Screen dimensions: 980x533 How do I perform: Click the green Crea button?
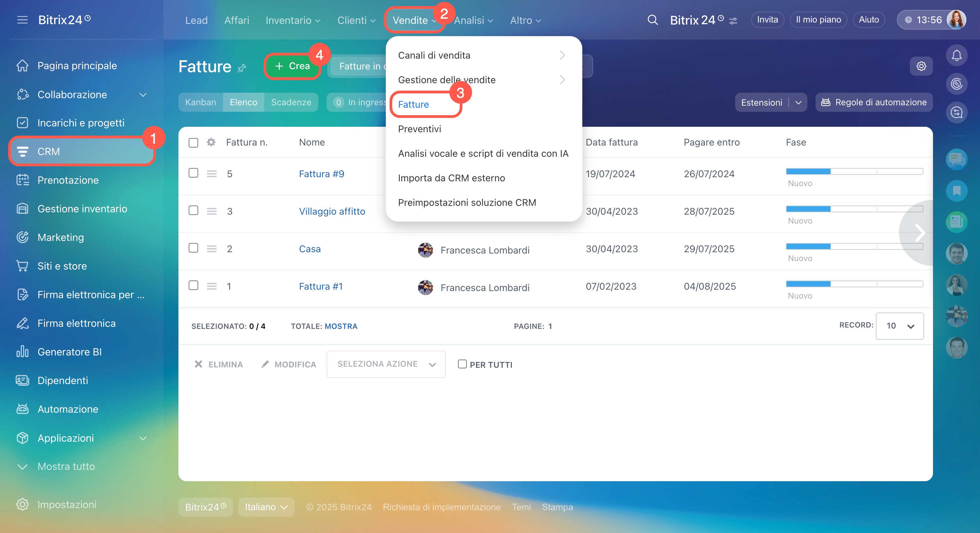pos(292,66)
